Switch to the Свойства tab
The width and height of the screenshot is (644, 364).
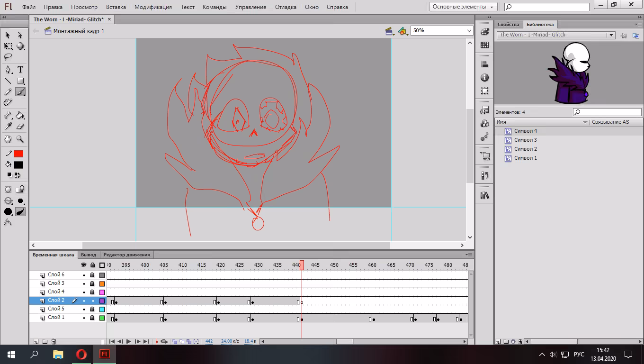click(x=509, y=24)
